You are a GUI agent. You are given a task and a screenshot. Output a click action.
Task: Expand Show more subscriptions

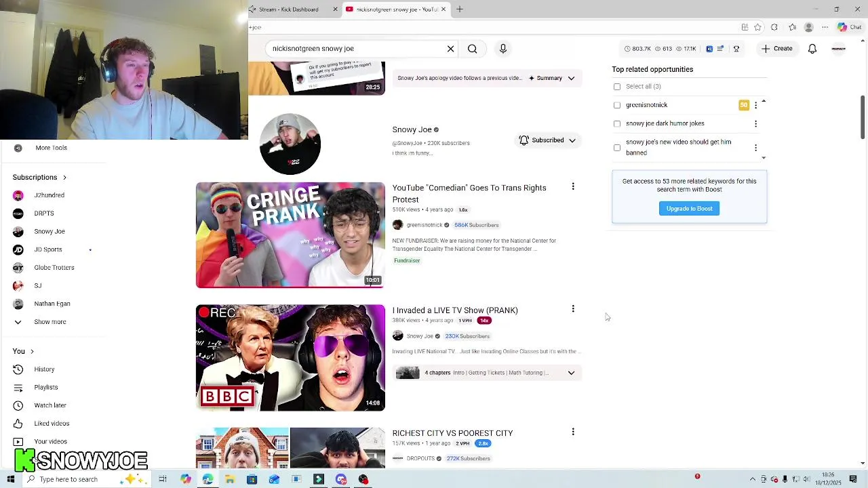click(x=50, y=322)
